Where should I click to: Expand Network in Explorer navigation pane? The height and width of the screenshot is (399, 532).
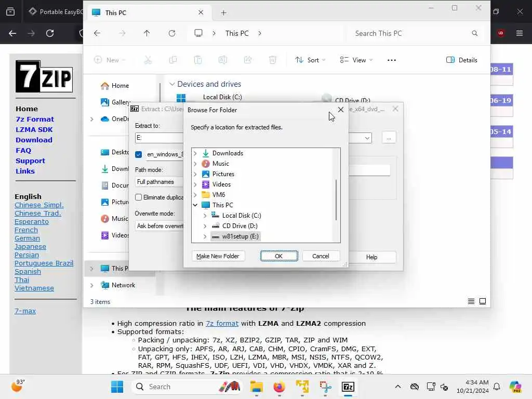pyautogui.click(x=91, y=285)
